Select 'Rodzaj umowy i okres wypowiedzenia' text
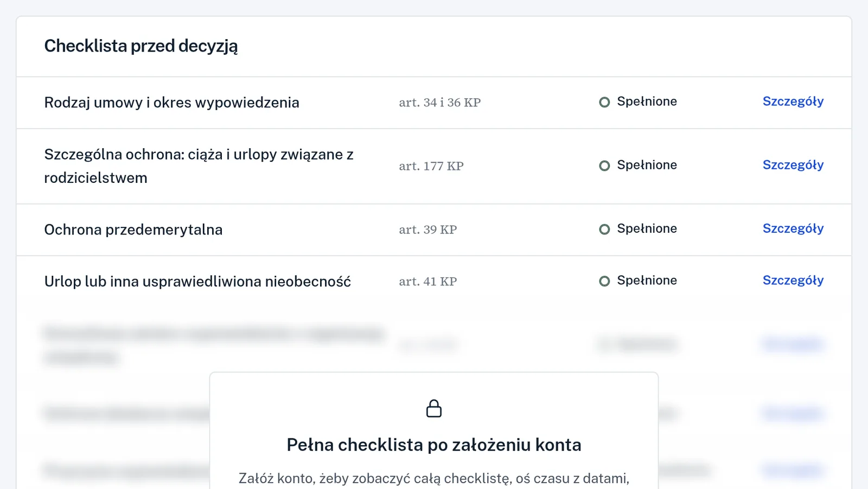Image resolution: width=868 pixels, height=489 pixels. (171, 103)
